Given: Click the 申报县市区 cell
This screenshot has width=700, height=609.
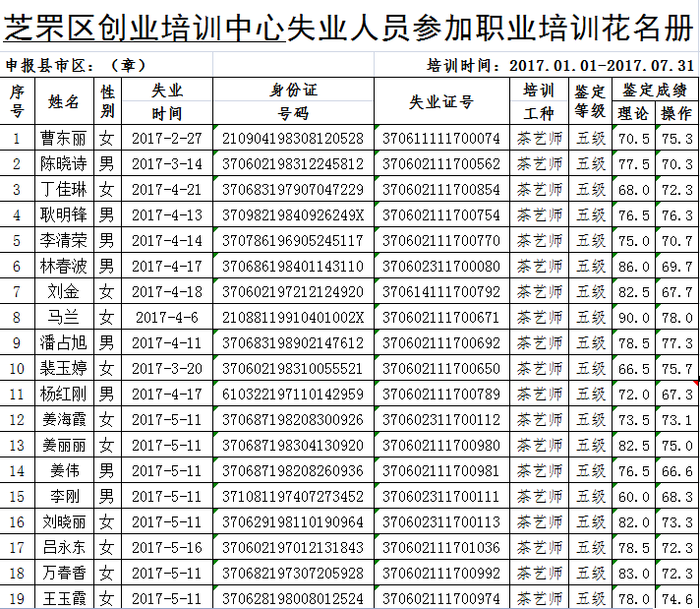Looking at the screenshot, I should 106,65.
